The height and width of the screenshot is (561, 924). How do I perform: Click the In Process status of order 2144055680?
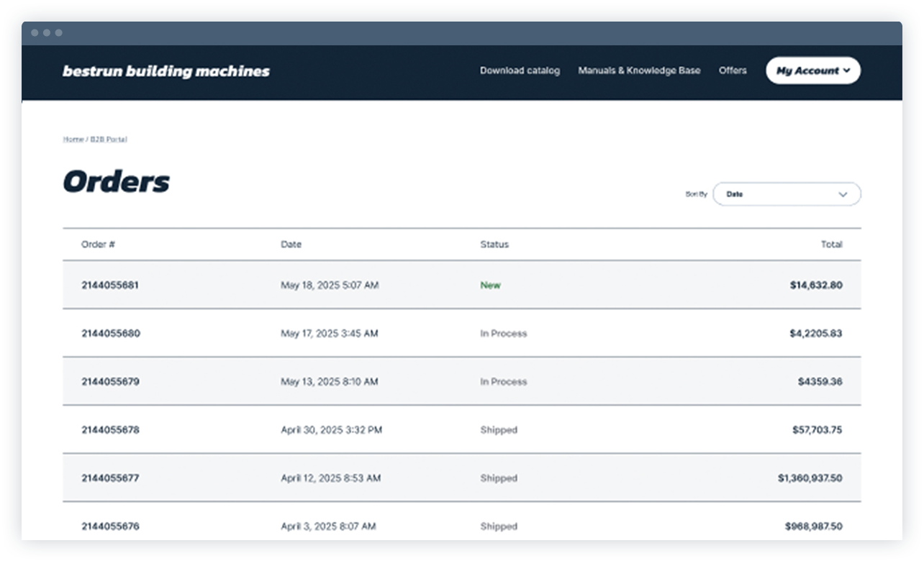tap(504, 333)
